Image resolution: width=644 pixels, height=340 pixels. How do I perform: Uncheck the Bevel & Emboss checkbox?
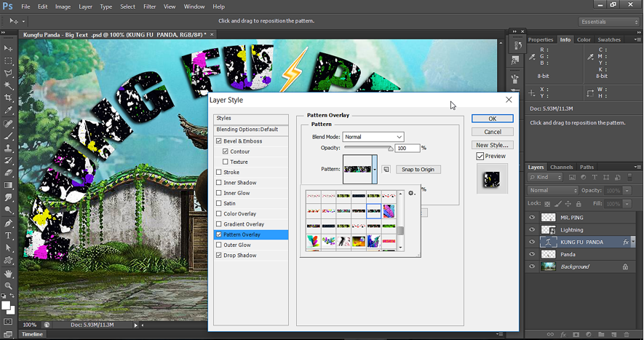pyautogui.click(x=219, y=141)
